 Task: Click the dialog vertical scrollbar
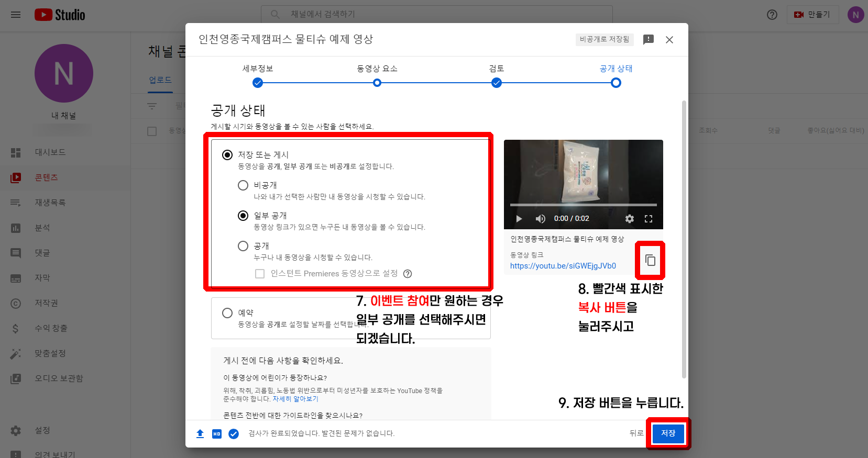(684, 238)
